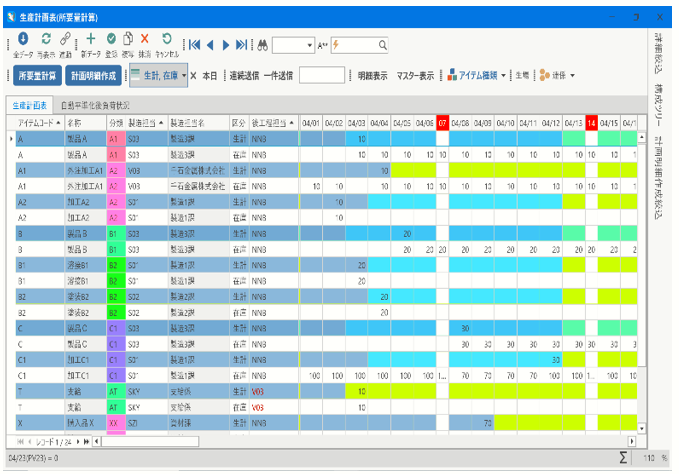The image size is (679, 474).
Task: Click the binoculars search icon
Action: coord(263,45)
